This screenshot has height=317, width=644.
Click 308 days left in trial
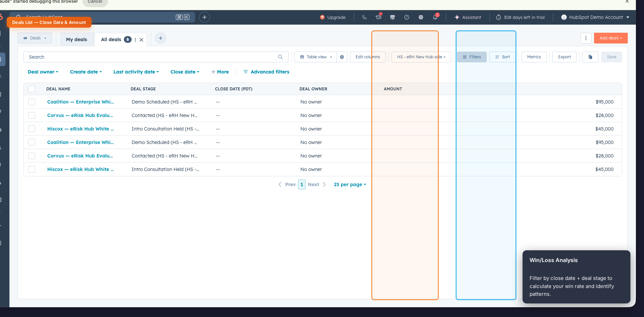point(520,17)
